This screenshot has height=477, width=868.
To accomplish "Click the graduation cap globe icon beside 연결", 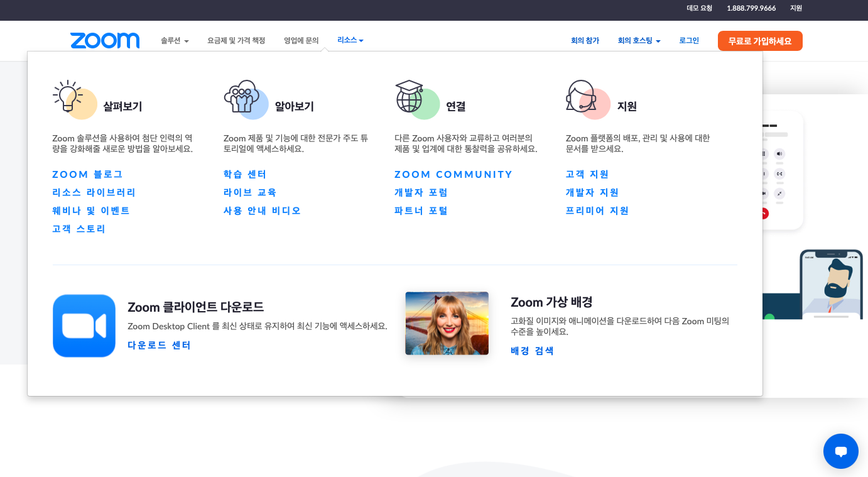I will pyautogui.click(x=410, y=96).
